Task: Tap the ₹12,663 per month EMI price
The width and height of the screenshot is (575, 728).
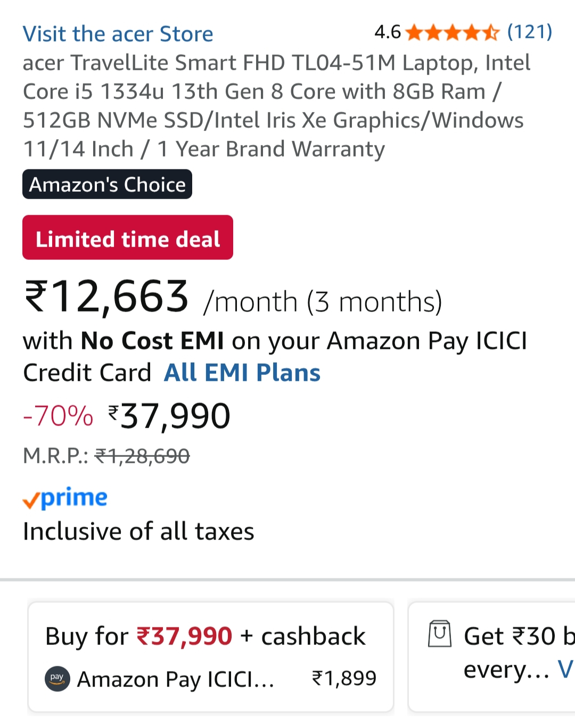Action: pos(106,297)
